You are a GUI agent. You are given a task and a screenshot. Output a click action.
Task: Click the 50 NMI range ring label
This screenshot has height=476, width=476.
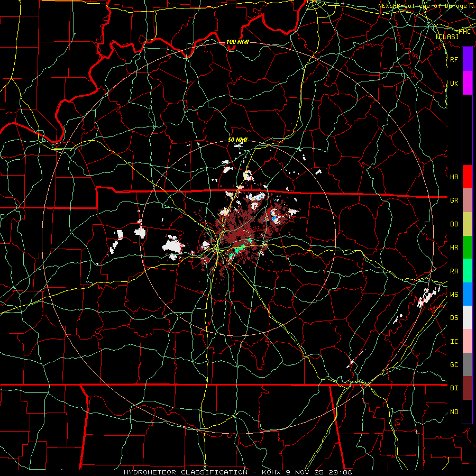click(x=237, y=140)
